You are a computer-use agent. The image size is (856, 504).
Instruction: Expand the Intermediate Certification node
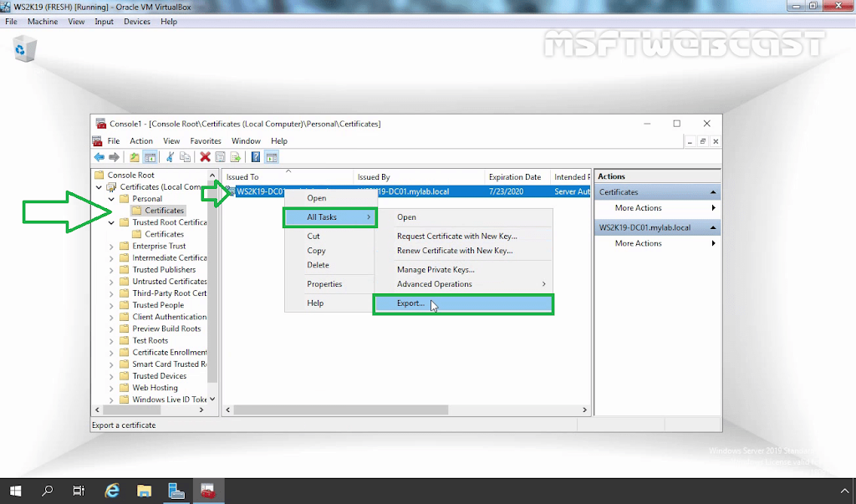click(x=111, y=257)
